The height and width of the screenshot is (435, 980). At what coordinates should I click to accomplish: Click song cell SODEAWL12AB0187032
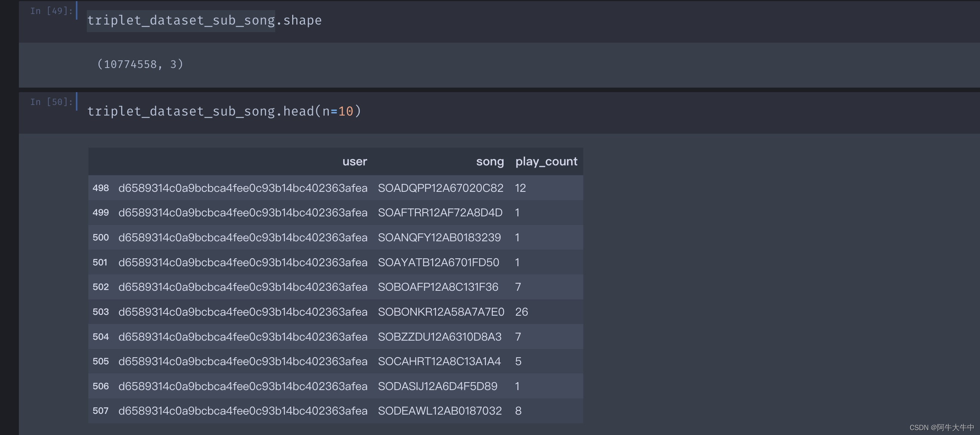[440, 411]
